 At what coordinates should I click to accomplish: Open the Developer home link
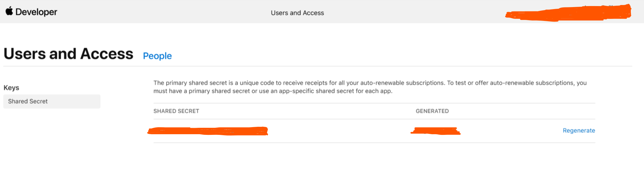coord(36,12)
